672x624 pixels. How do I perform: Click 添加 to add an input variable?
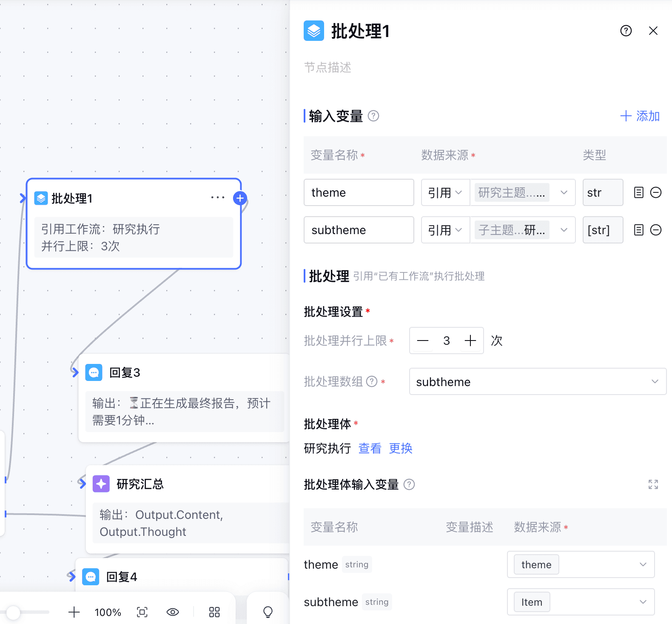(x=640, y=116)
